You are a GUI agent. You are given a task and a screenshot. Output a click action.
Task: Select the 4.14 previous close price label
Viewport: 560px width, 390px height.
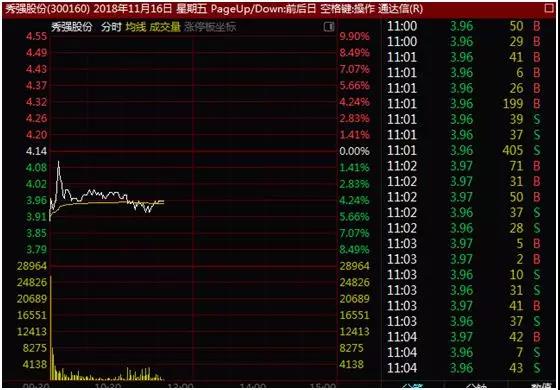[36, 151]
